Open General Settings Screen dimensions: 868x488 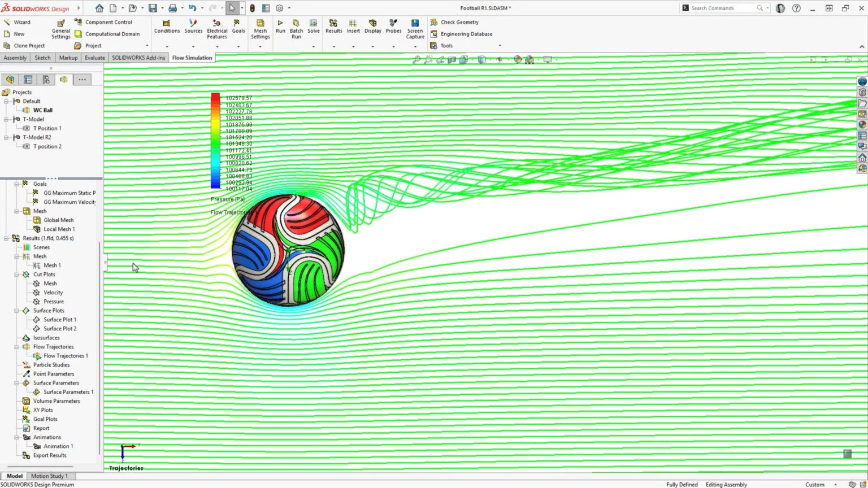coord(61,29)
